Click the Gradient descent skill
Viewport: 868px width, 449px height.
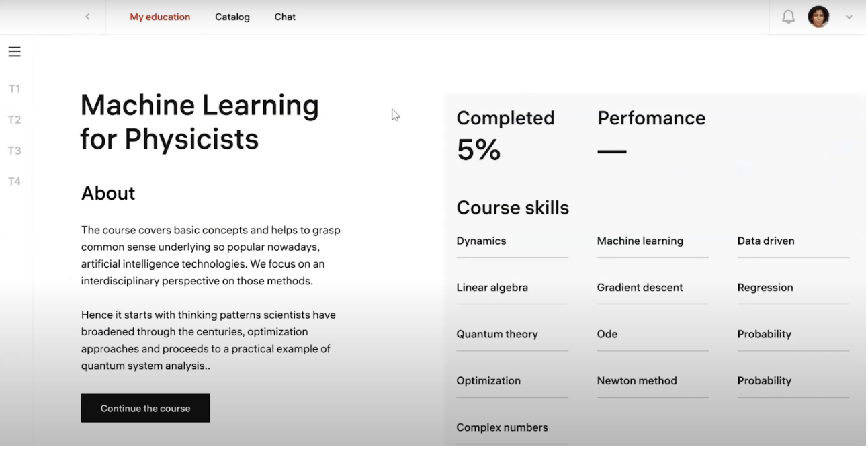[x=640, y=288]
